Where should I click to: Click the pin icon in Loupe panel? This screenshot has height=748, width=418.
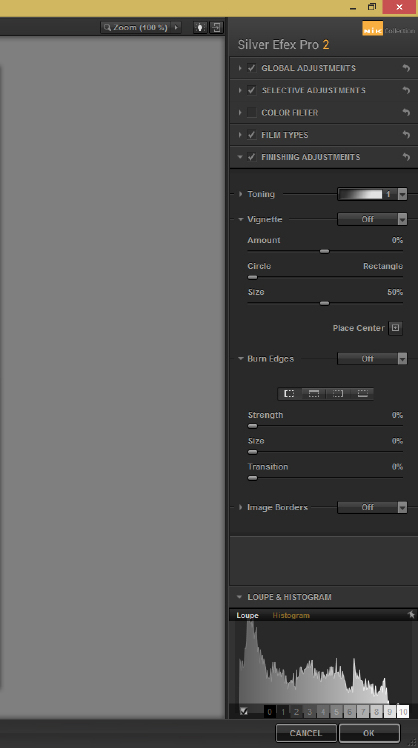[411, 614]
